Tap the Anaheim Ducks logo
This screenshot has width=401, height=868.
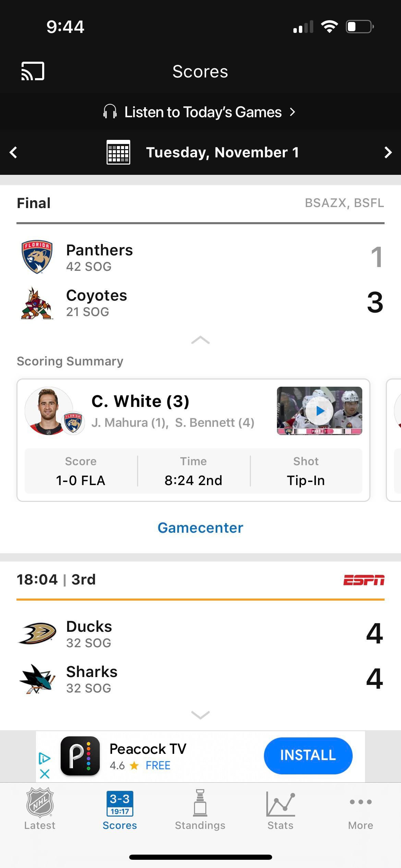tap(37, 634)
